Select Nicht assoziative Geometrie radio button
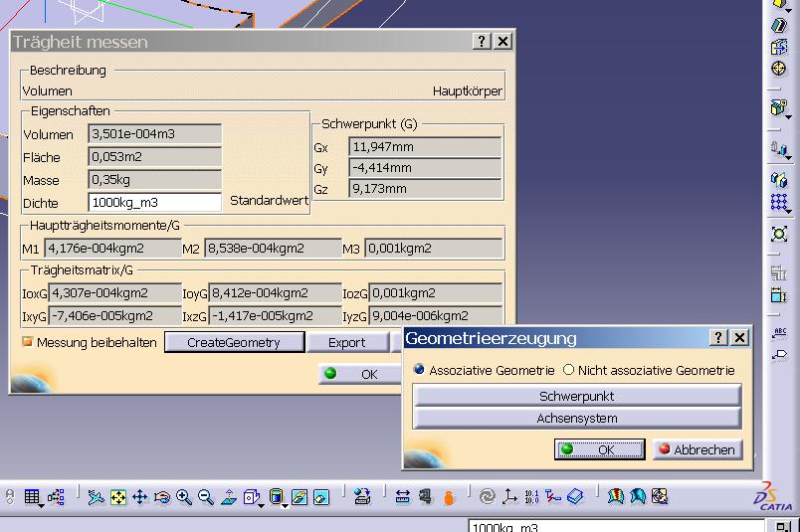This screenshot has width=800, height=532. pos(568,369)
